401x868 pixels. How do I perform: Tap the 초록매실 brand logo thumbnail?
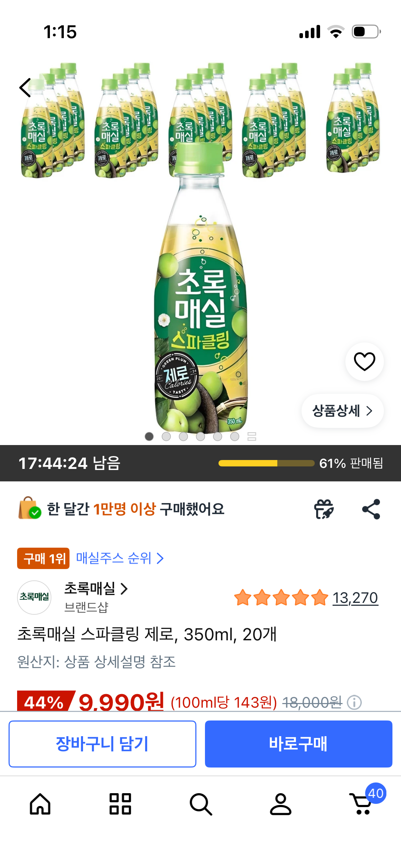[x=34, y=597]
